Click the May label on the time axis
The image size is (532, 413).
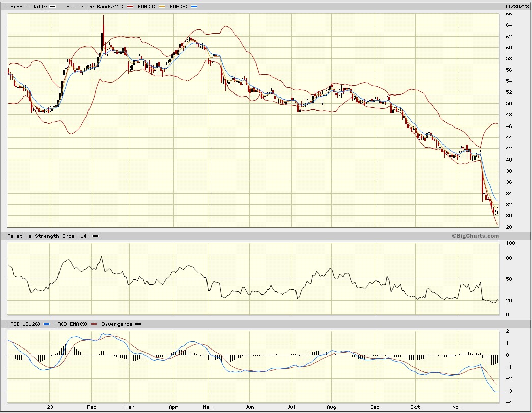[x=208, y=407]
